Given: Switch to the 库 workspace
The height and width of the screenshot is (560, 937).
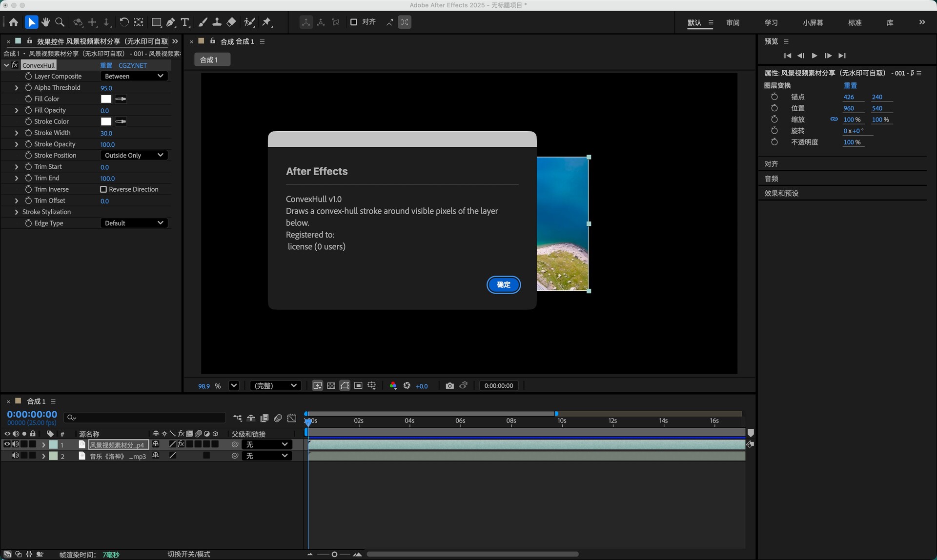Looking at the screenshot, I should 890,23.
